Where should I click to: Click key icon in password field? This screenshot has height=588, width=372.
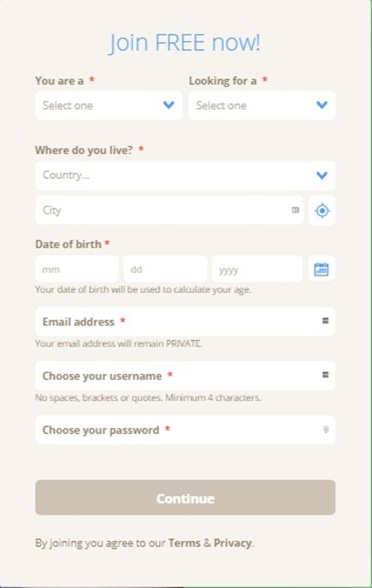(326, 430)
